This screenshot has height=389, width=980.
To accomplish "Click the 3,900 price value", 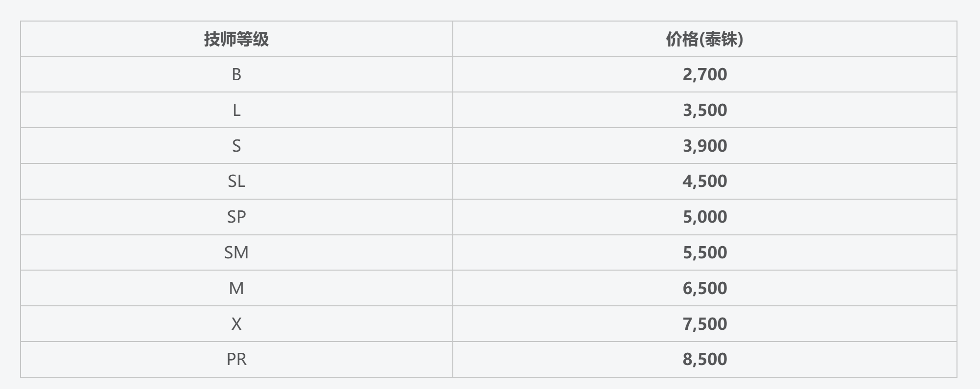I will point(704,146).
